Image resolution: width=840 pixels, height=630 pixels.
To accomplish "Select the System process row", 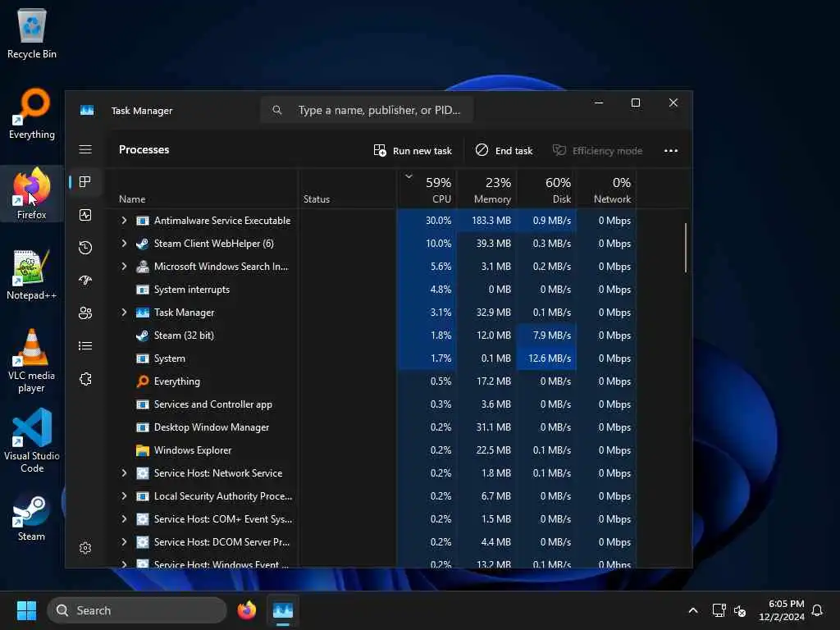I will 372,358.
